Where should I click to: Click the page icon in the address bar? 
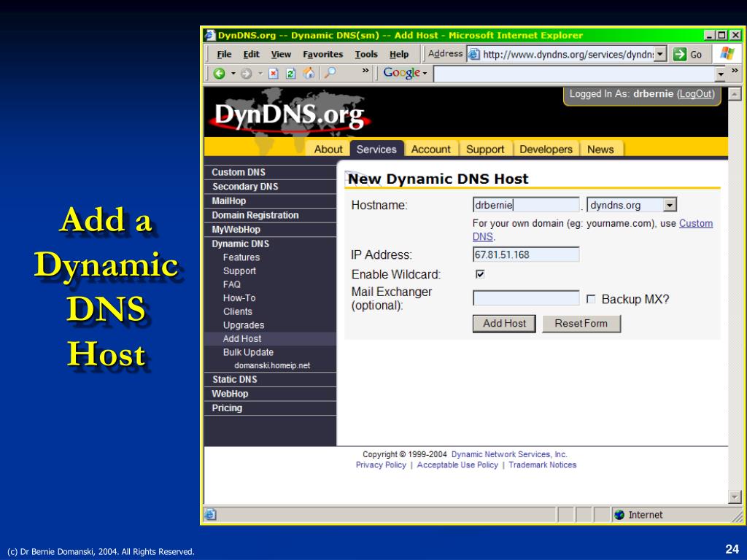coord(473,54)
